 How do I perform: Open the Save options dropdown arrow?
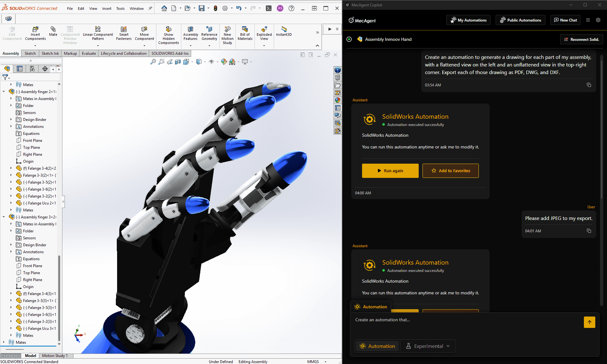[208, 8]
